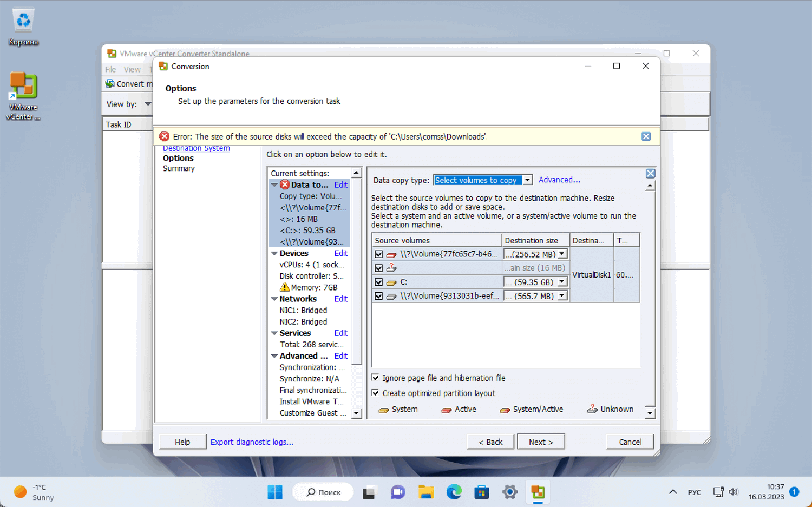Click the System legend icon
The width and height of the screenshot is (812, 507).
tap(384, 410)
